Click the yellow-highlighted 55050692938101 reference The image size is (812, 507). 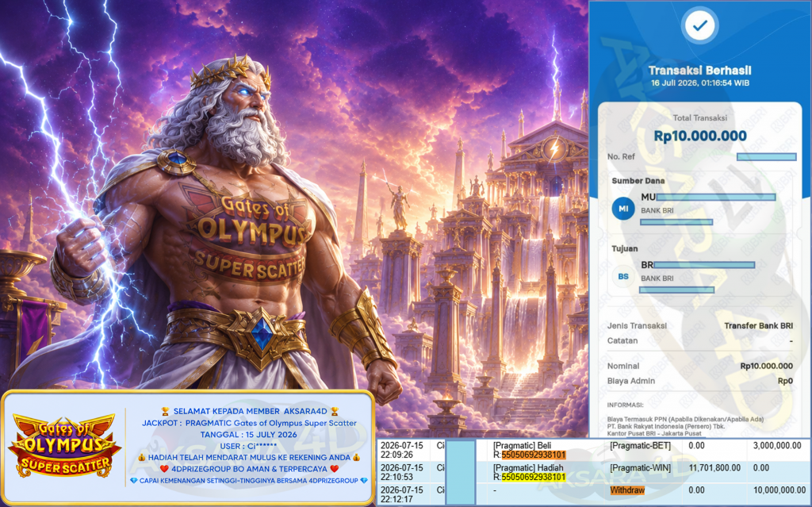pyautogui.click(x=534, y=478)
